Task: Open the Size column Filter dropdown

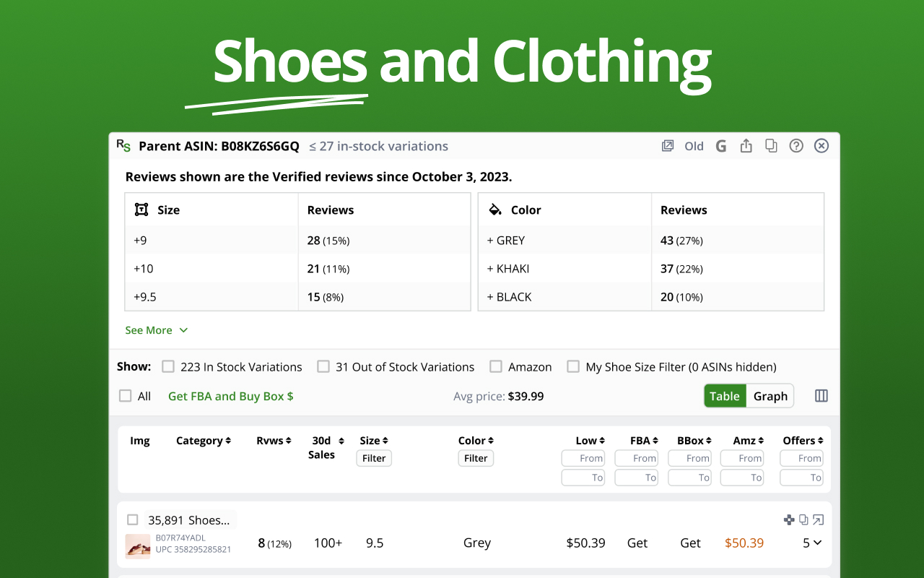Action: point(374,458)
